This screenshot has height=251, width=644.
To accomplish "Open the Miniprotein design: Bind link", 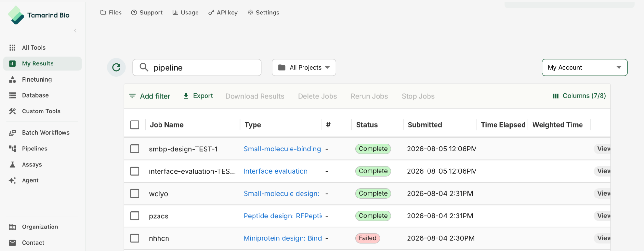I will click(x=283, y=238).
